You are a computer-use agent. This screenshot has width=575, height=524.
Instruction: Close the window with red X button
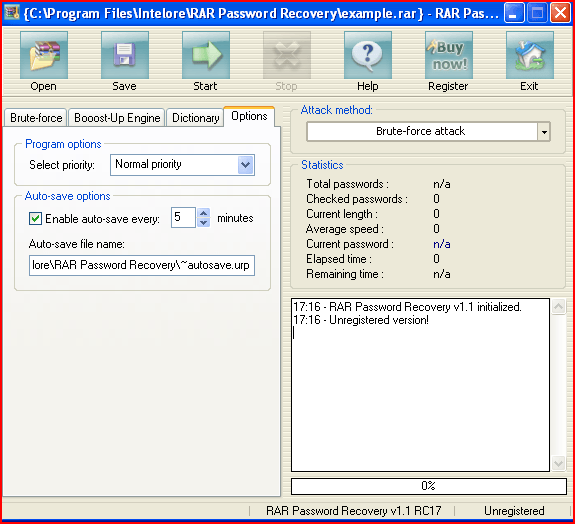tap(561, 13)
